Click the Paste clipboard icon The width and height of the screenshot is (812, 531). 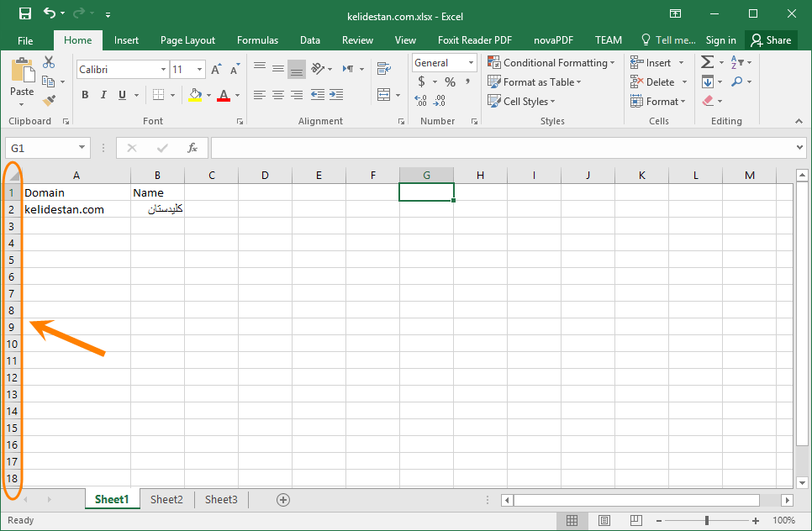pos(22,71)
